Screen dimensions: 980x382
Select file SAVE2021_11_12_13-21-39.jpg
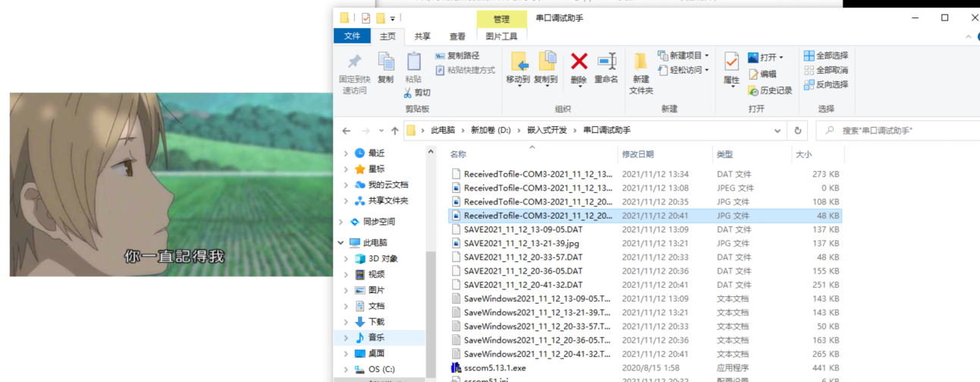coord(522,243)
